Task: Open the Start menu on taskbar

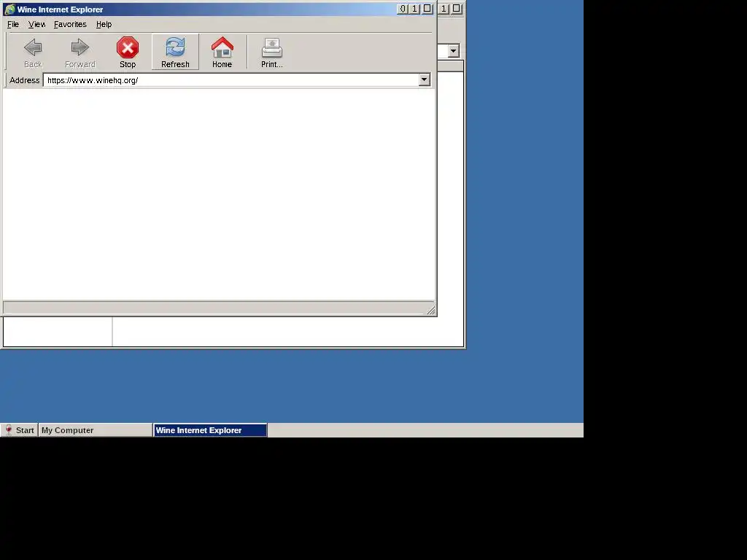Action: point(20,430)
